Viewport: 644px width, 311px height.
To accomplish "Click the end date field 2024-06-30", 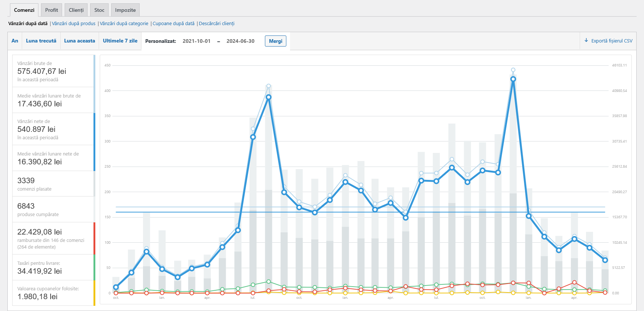I will click(x=241, y=41).
